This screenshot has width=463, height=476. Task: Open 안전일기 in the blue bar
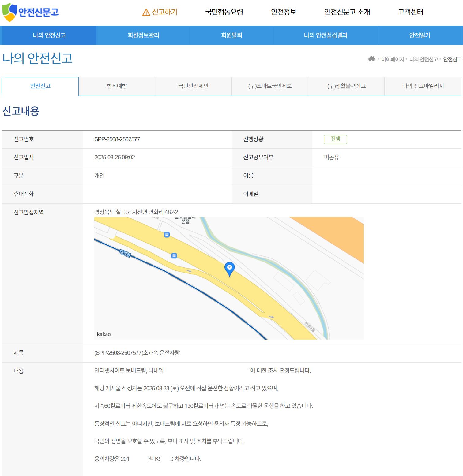[420, 35]
